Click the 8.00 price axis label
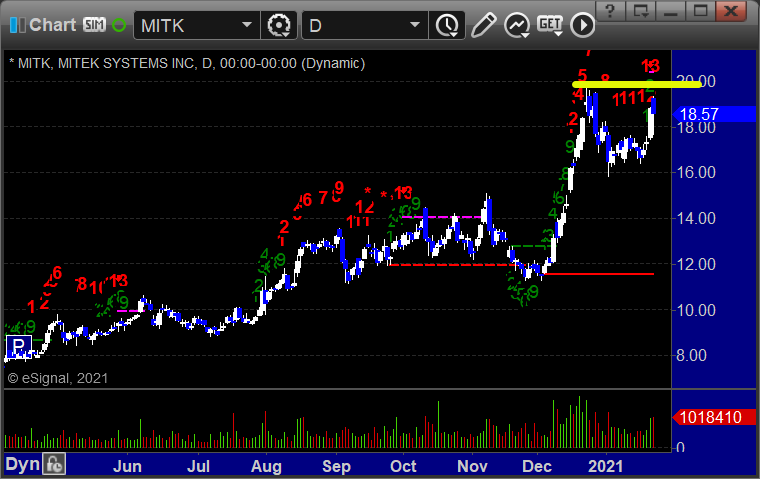 [x=691, y=355]
